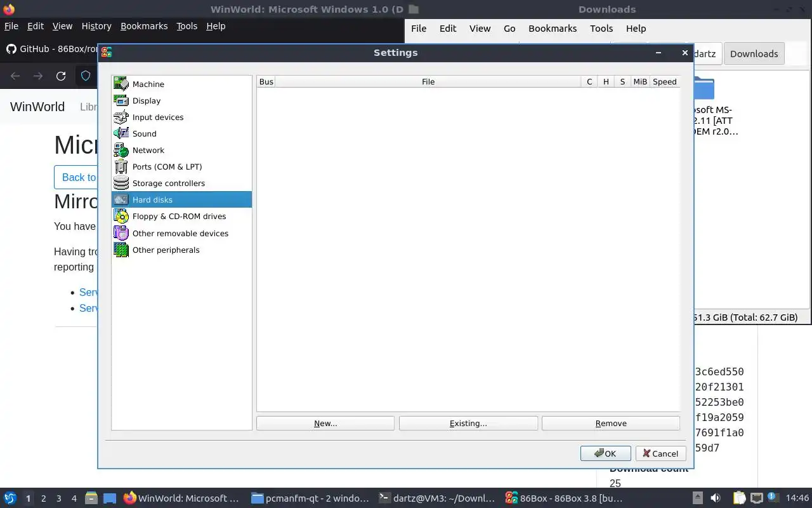Open clipboard manager tray icon
The width and height of the screenshot is (812, 508).
point(739,498)
